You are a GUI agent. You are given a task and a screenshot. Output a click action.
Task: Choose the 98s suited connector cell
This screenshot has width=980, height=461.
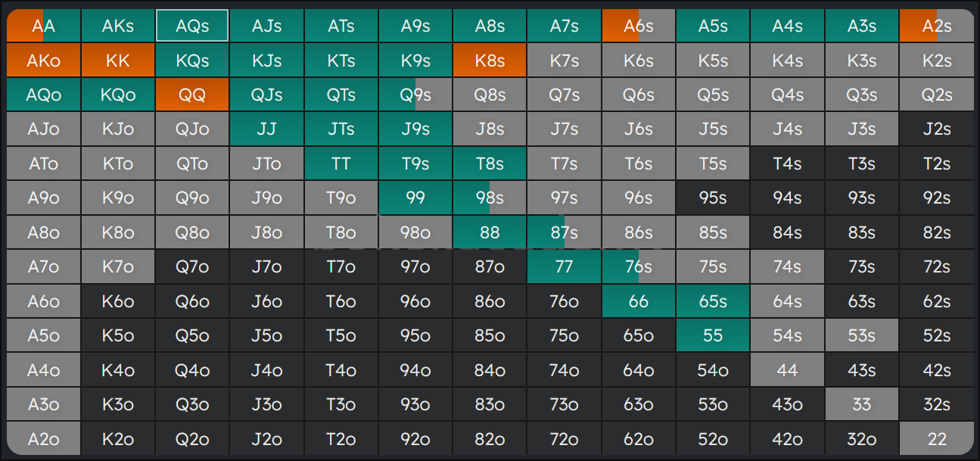(x=490, y=198)
